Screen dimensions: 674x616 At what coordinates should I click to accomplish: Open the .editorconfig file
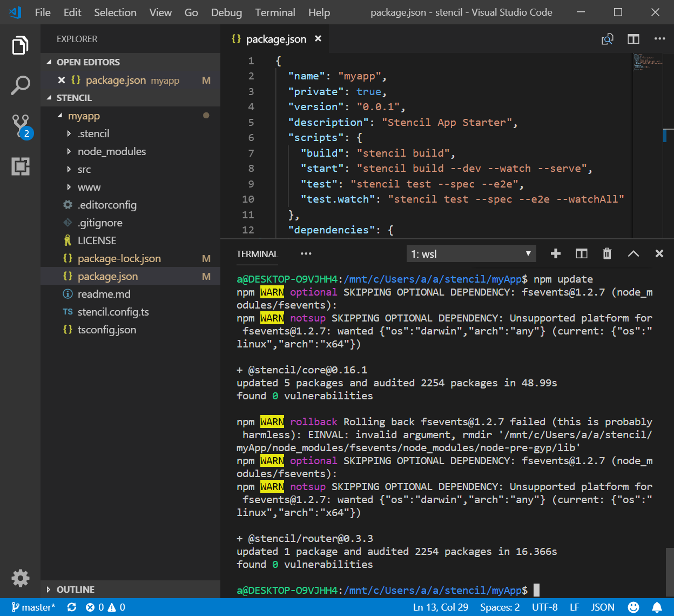(x=130, y=205)
